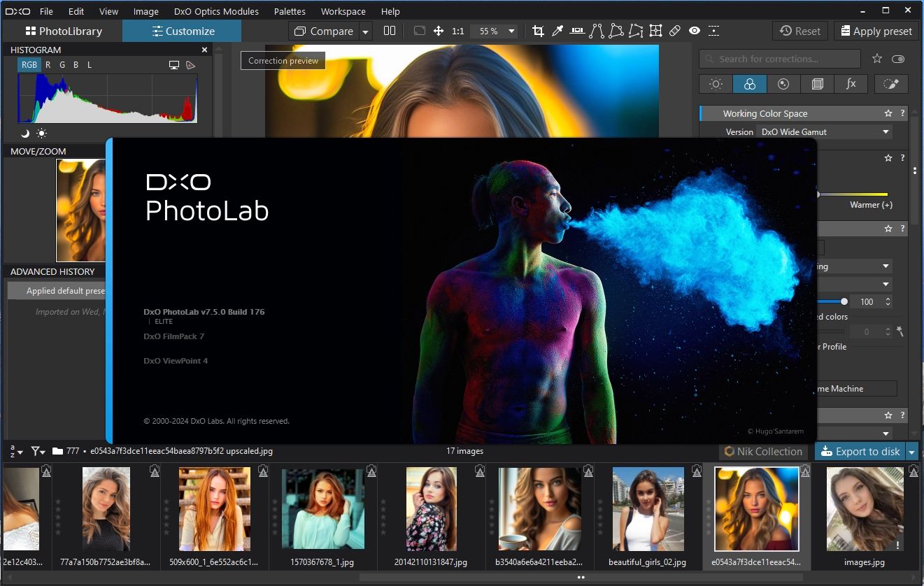The width and height of the screenshot is (924, 586).
Task: Open the Color corrections palette tab
Action: [749, 84]
